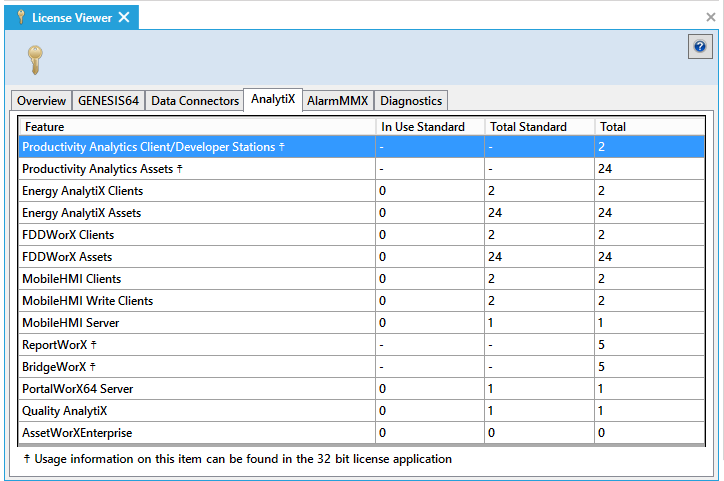Open the GENESIS64 tab
The width and height of the screenshot is (724, 481).
(109, 101)
